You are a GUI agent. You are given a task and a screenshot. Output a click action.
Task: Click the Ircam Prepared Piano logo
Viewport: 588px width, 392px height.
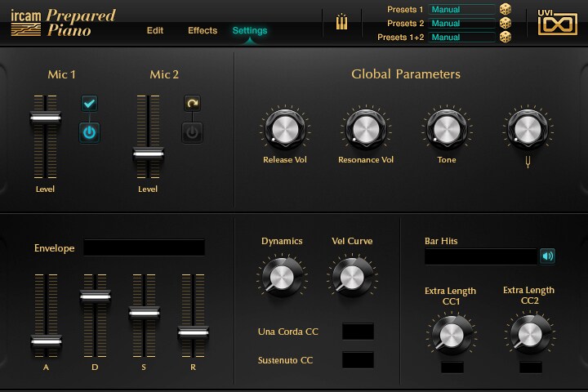63,23
